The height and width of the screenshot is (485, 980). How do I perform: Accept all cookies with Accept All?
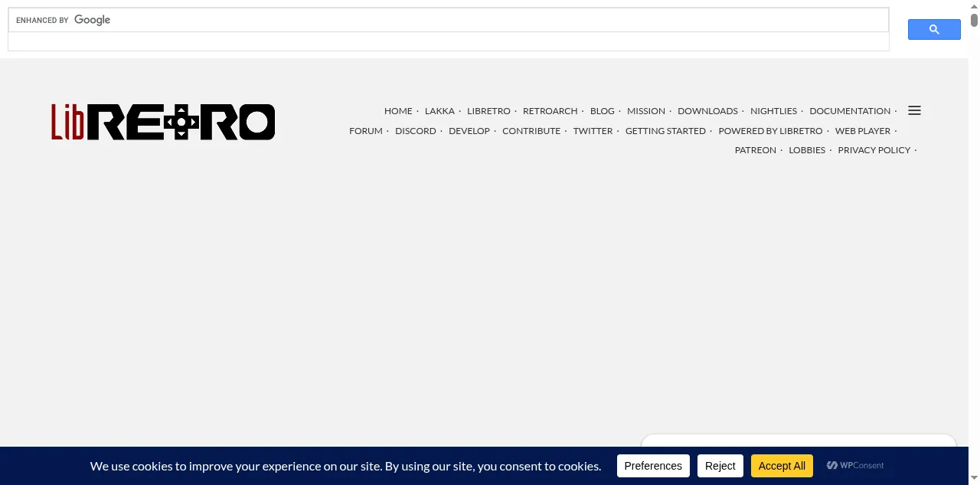pyautogui.click(x=782, y=466)
